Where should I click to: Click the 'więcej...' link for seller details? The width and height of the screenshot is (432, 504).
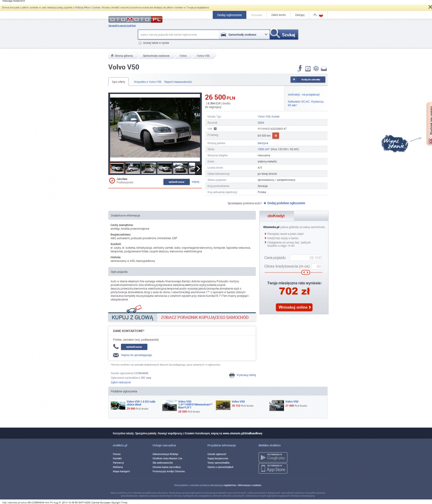(x=197, y=182)
